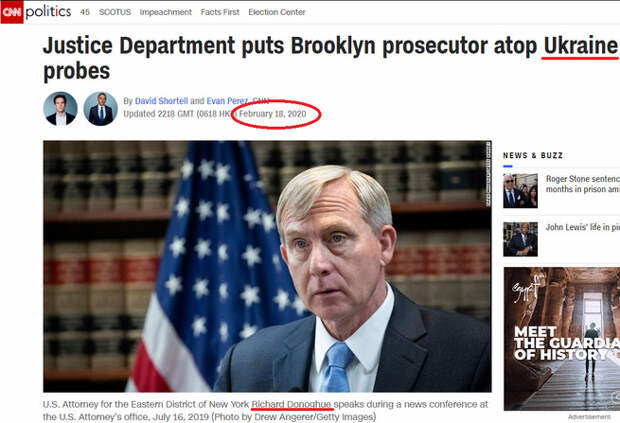Screen dimensions: 620x423
Task: Open the politics section label
Action: (48, 12)
